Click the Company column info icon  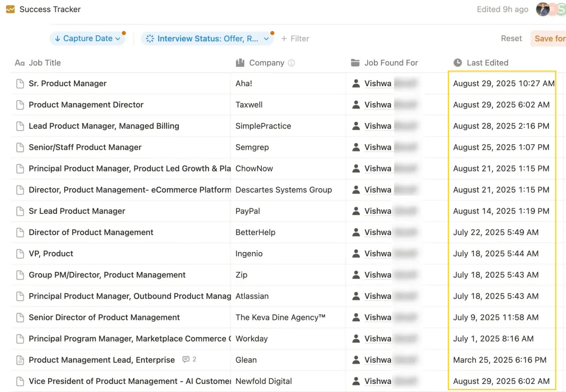point(291,63)
